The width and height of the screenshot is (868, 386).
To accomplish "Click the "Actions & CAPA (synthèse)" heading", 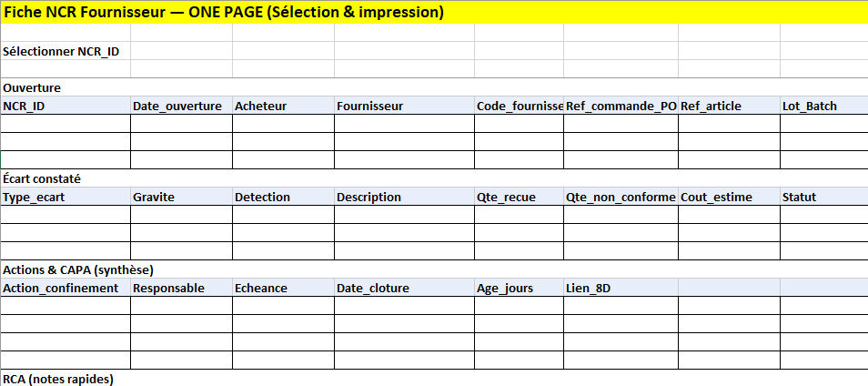I will [x=78, y=269].
